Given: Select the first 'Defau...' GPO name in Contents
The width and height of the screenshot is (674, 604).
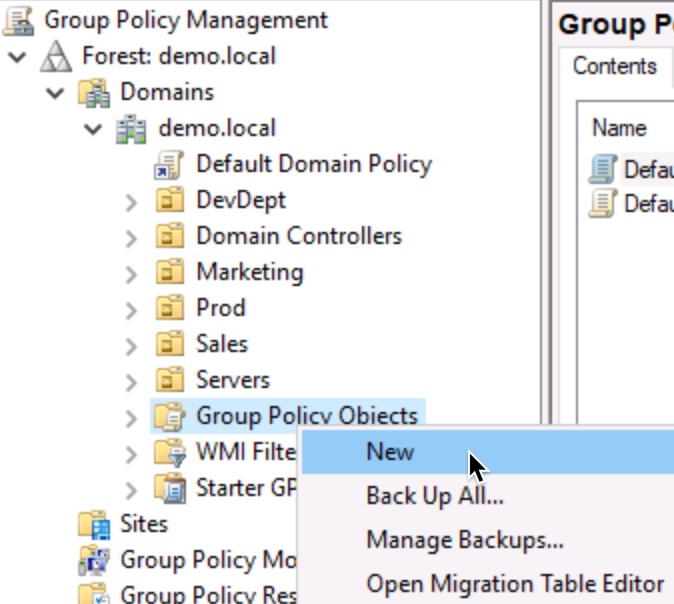Looking at the screenshot, I should (649, 169).
